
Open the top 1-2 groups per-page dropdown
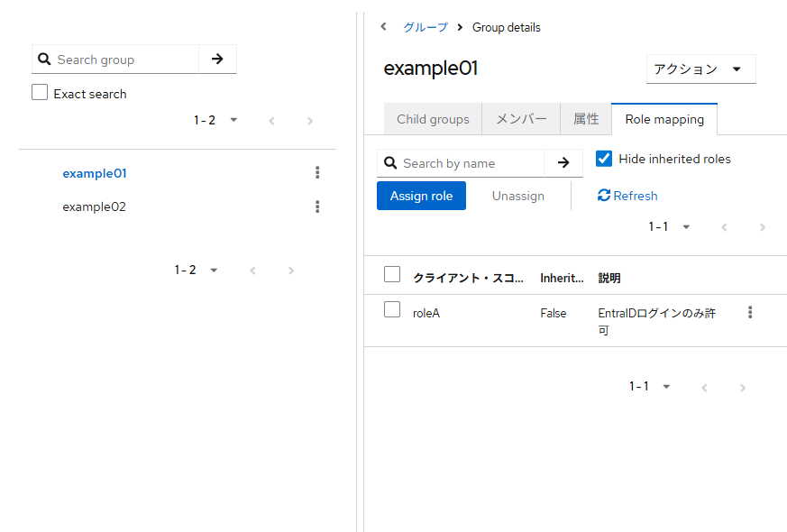(215, 120)
